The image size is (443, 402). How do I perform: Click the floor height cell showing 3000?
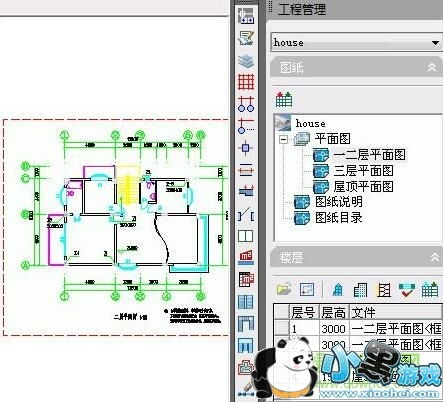[334, 329]
